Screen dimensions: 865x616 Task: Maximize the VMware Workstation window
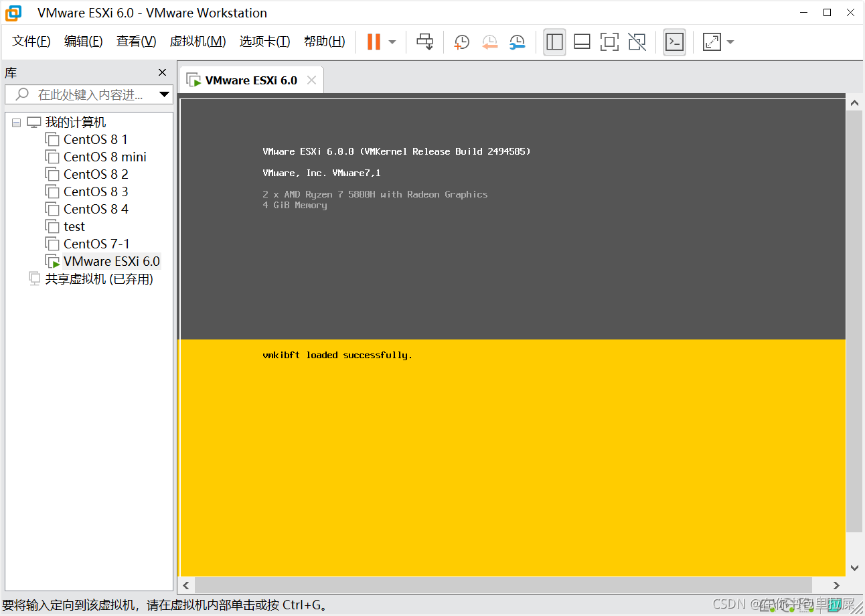tap(827, 12)
